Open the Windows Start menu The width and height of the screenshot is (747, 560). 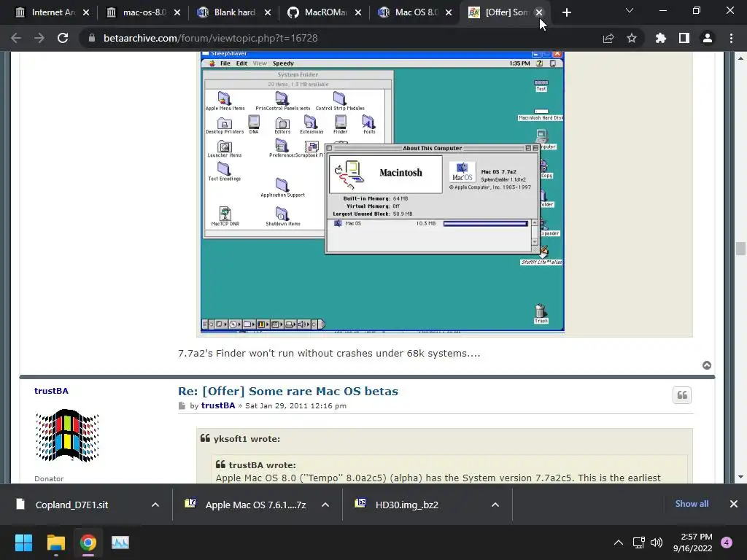pos(23,542)
